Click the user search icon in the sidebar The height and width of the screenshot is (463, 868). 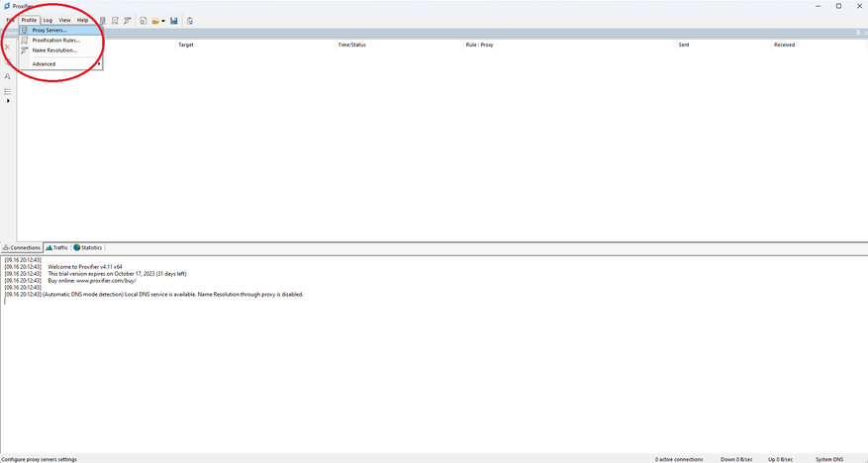point(8,76)
